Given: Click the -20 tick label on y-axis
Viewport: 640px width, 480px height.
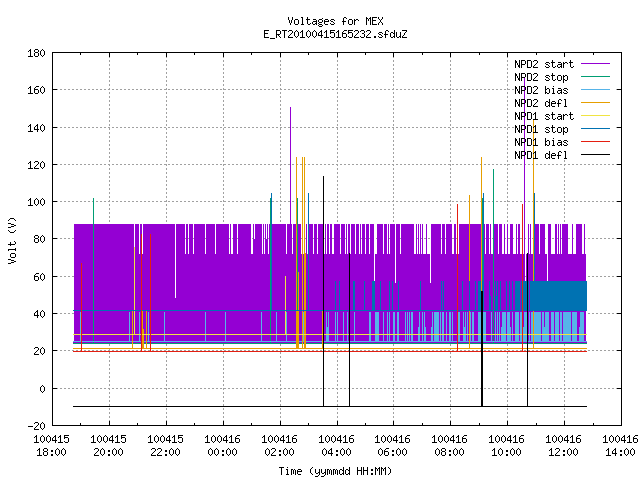Looking at the screenshot, I should [36, 426].
